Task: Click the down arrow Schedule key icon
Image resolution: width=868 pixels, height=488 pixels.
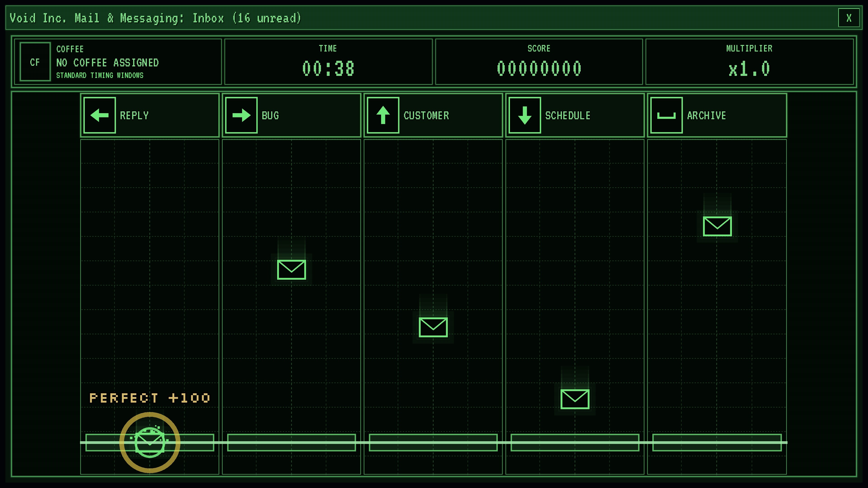Action: tap(525, 115)
